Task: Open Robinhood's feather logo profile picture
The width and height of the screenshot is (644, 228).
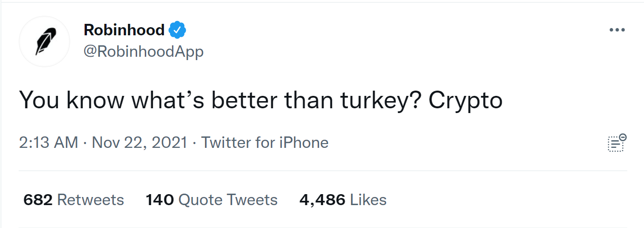Action: click(x=44, y=41)
